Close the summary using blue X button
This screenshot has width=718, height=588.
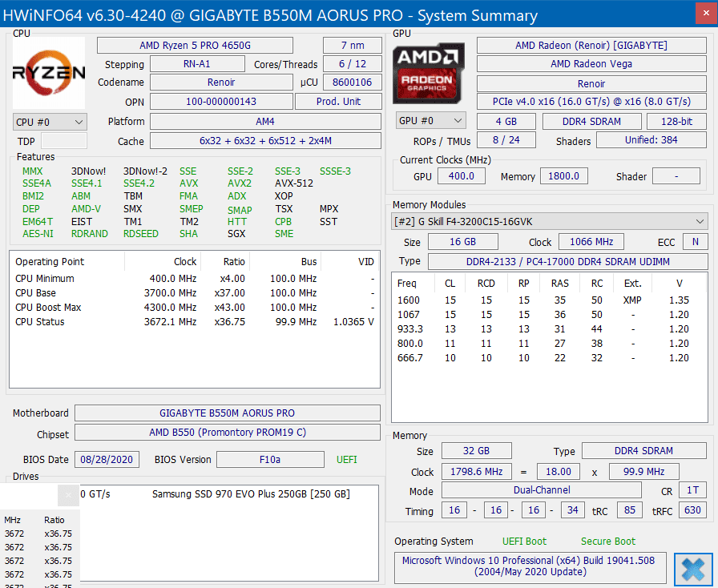tap(693, 570)
